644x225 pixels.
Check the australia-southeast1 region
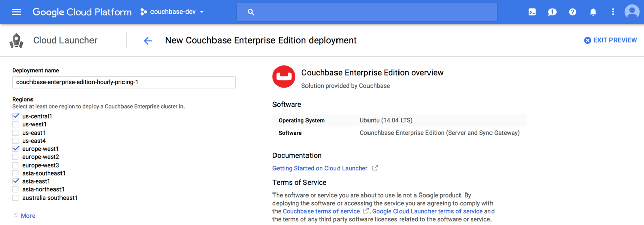click(x=16, y=198)
